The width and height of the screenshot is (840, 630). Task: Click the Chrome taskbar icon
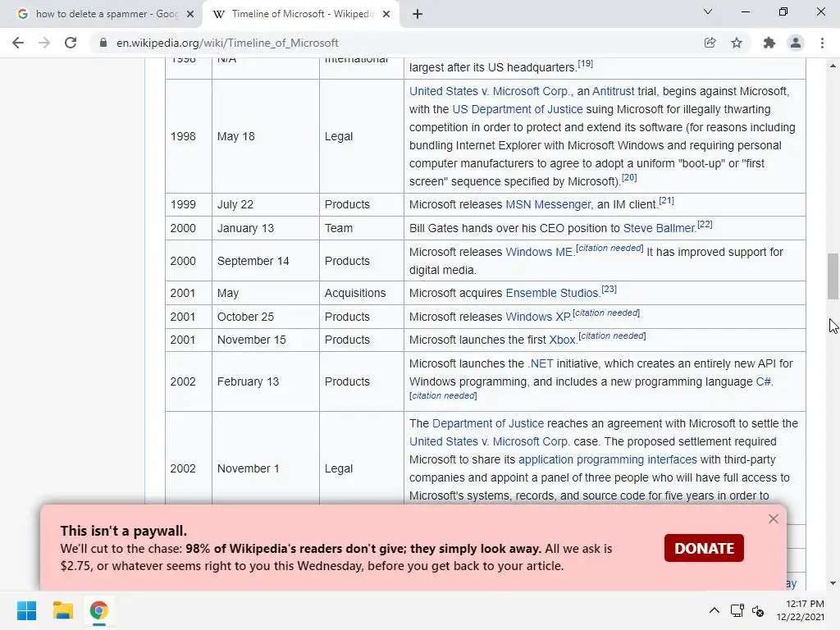98,610
